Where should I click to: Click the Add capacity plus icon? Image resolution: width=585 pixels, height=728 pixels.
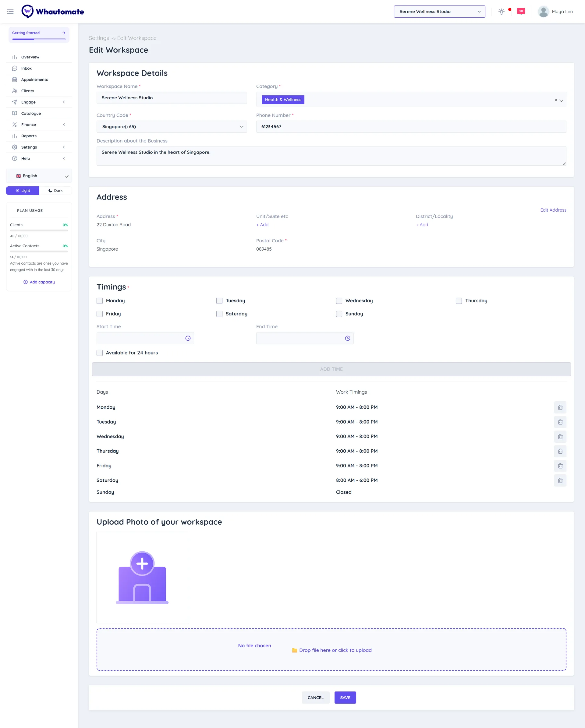point(25,282)
